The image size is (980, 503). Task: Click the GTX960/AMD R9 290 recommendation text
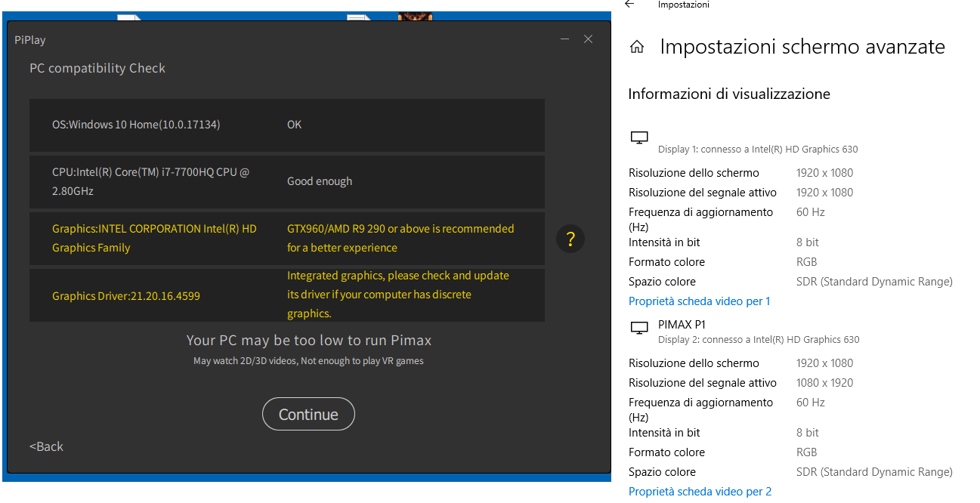pyautogui.click(x=400, y=238)
